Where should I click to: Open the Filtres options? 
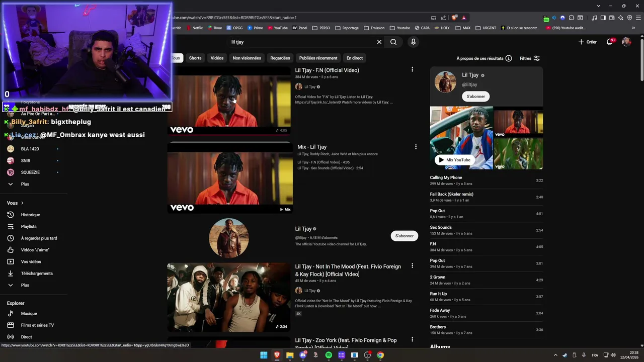coord(530,58)
